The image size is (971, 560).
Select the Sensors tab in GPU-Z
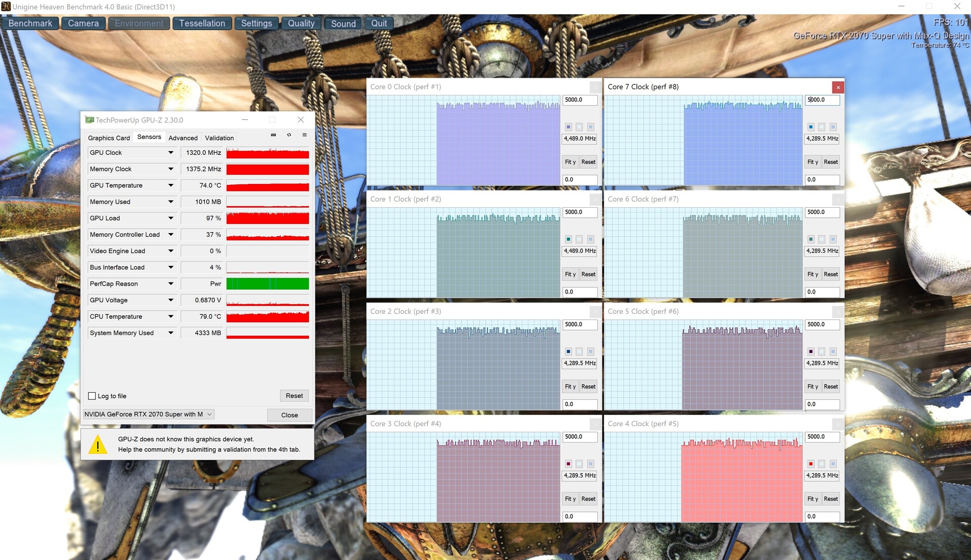[x=149, y=137]
